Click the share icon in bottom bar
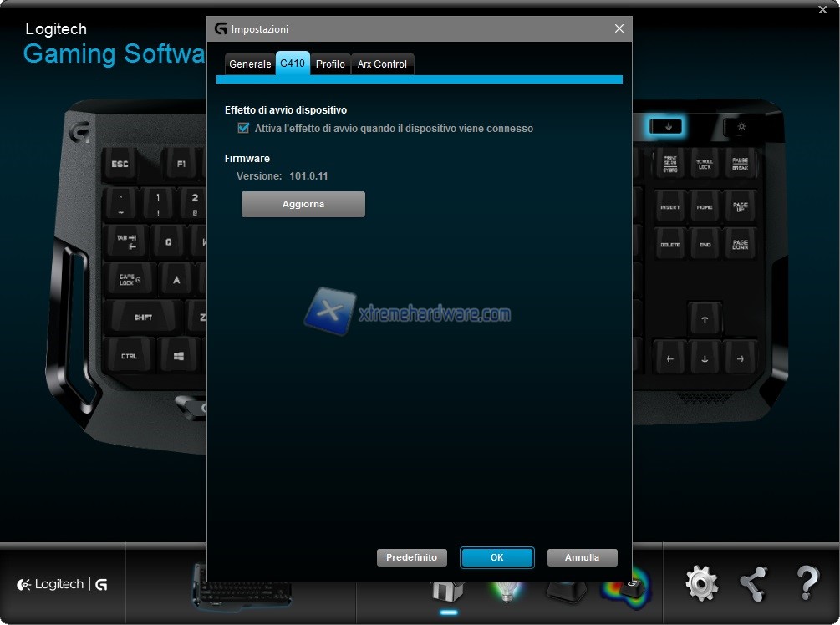 point(754,583)
